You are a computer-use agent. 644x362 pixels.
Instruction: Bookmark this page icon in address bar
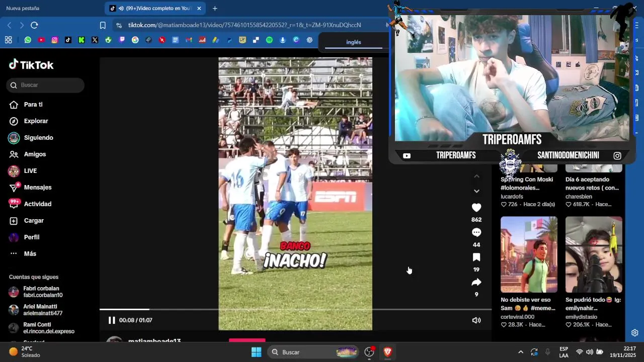103,25
